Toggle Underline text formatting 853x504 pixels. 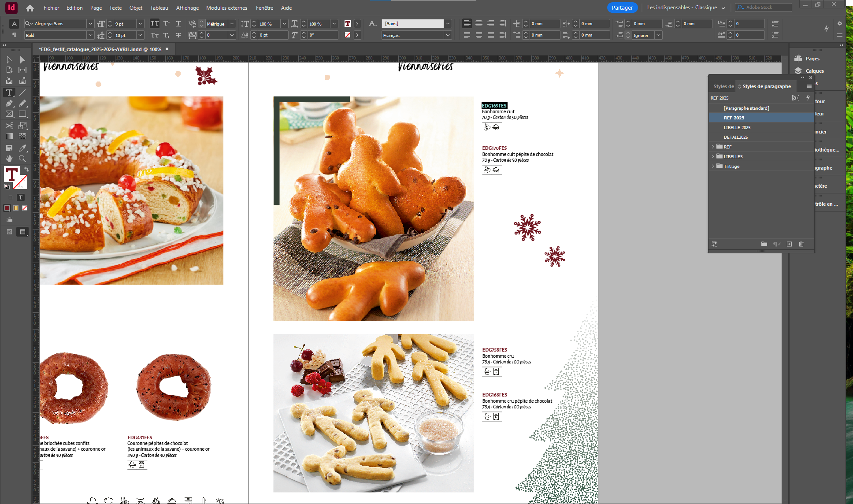[178, 24]
